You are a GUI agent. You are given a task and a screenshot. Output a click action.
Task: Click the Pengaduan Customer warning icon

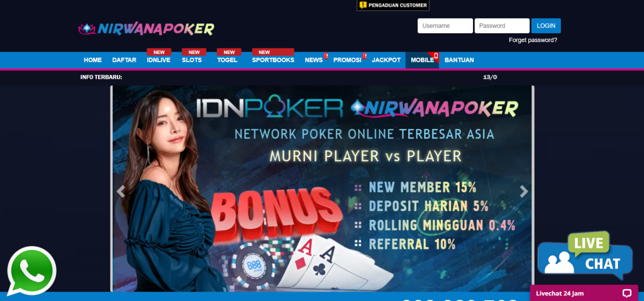click(x=363, y=5)
